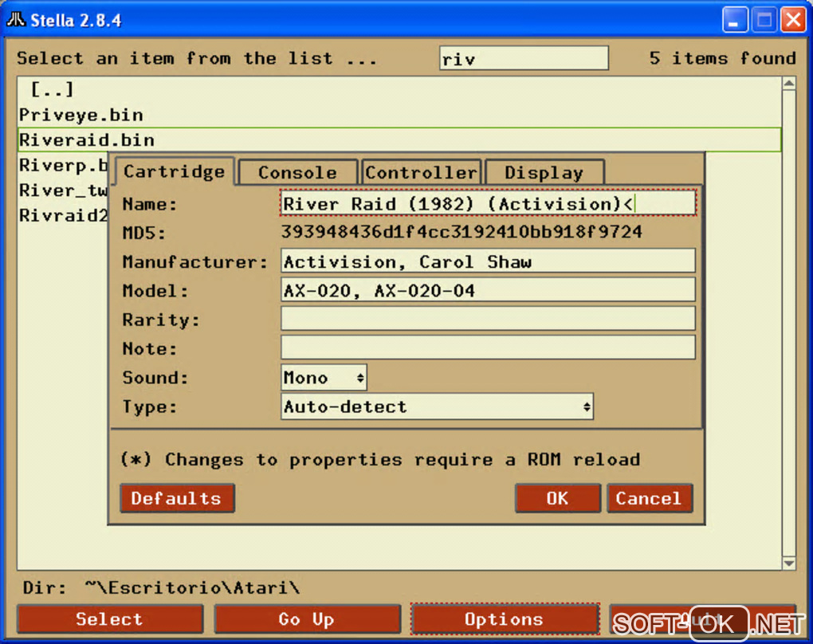Select the Riverp.b list entry
Screen dimensions: 813x644
[x=63, y=165]
